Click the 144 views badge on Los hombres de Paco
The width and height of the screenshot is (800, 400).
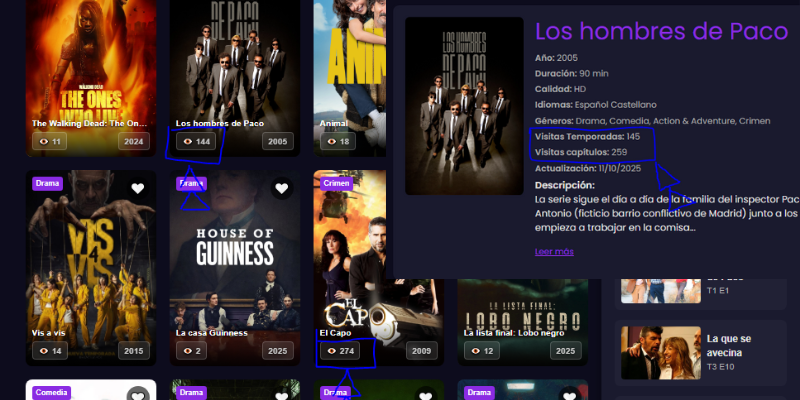(196, 141)
